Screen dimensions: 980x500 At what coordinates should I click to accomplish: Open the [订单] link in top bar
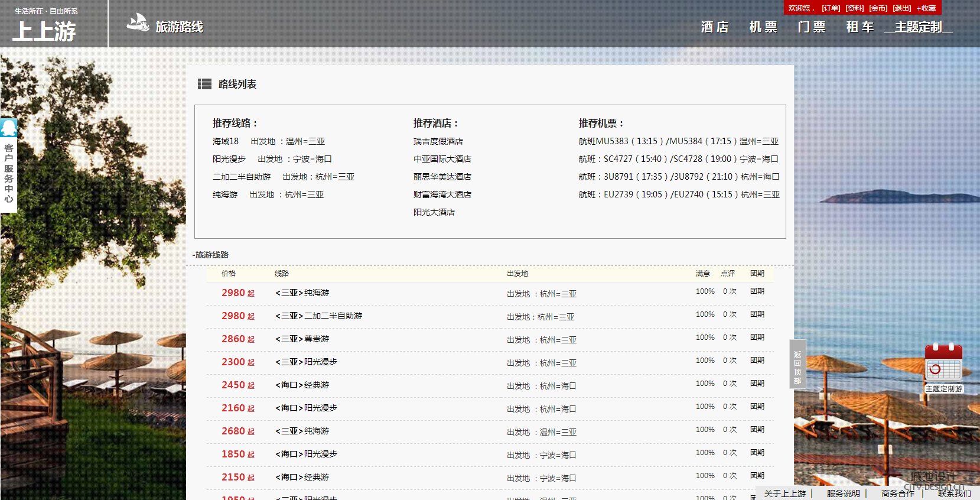(x=831, y=8)
